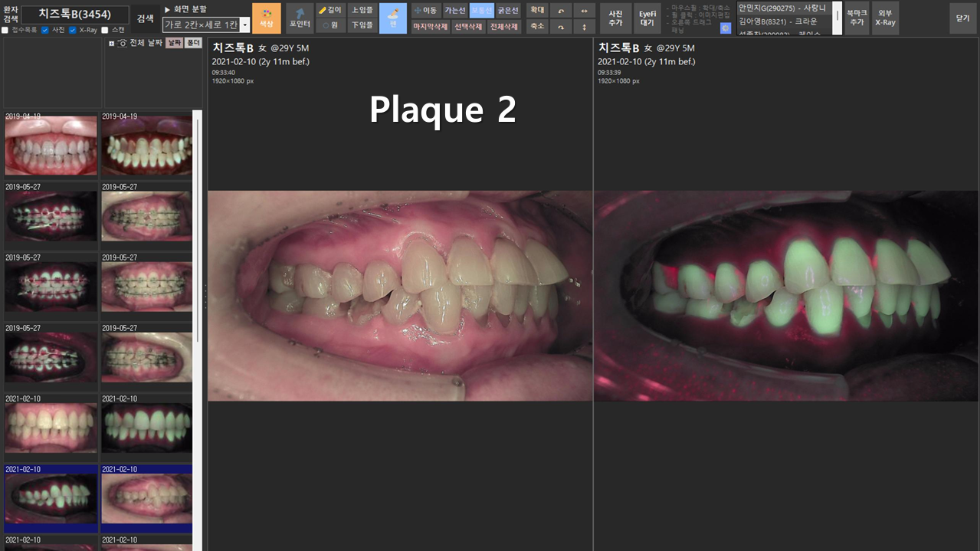Zoom in with the 확대 button
This screenshot has width=980, height=551.
point(537,11)
